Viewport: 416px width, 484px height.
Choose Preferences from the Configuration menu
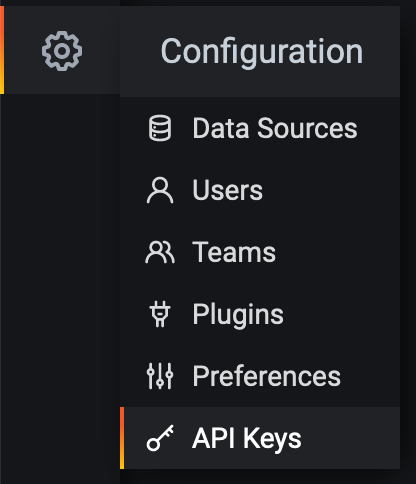[x=267, y=376]
